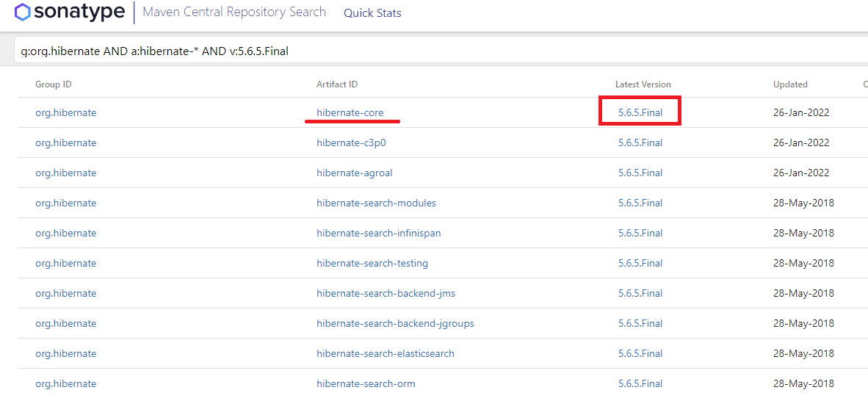The image size is (868, 401).
Task: Click org.hibernate group in hibernate-core row
Action: (66, 112)
